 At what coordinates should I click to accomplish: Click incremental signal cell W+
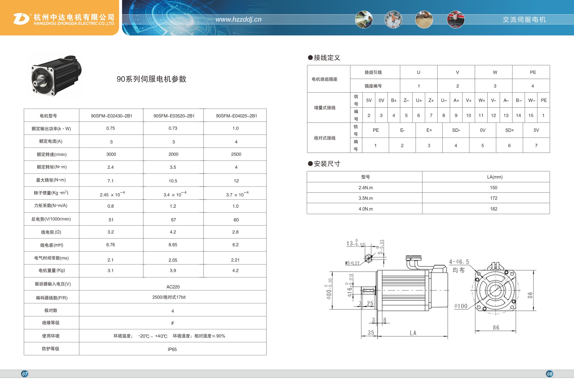tap(482, 100)
